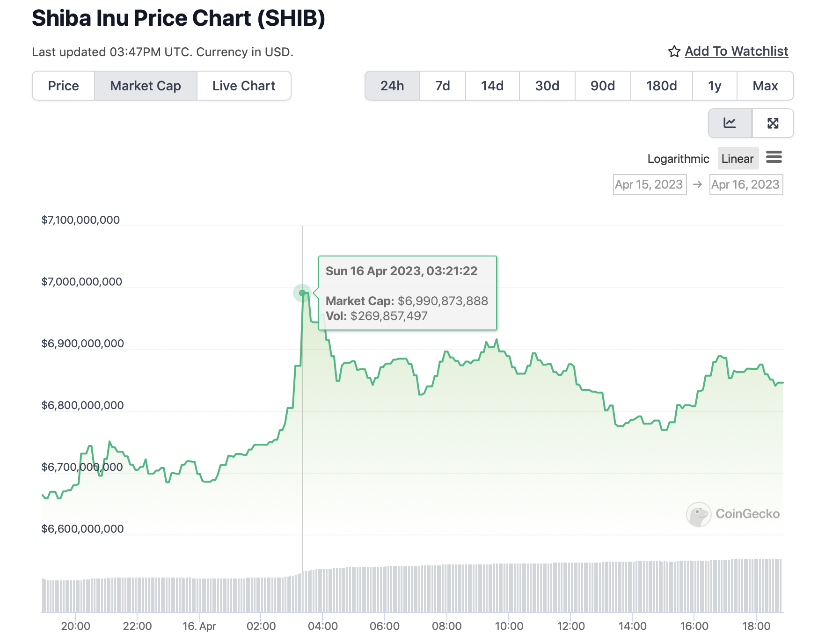The width and height of the screenshot is (818, 644).
Task: Select Linear scale option
Action: tap(737, 159)
